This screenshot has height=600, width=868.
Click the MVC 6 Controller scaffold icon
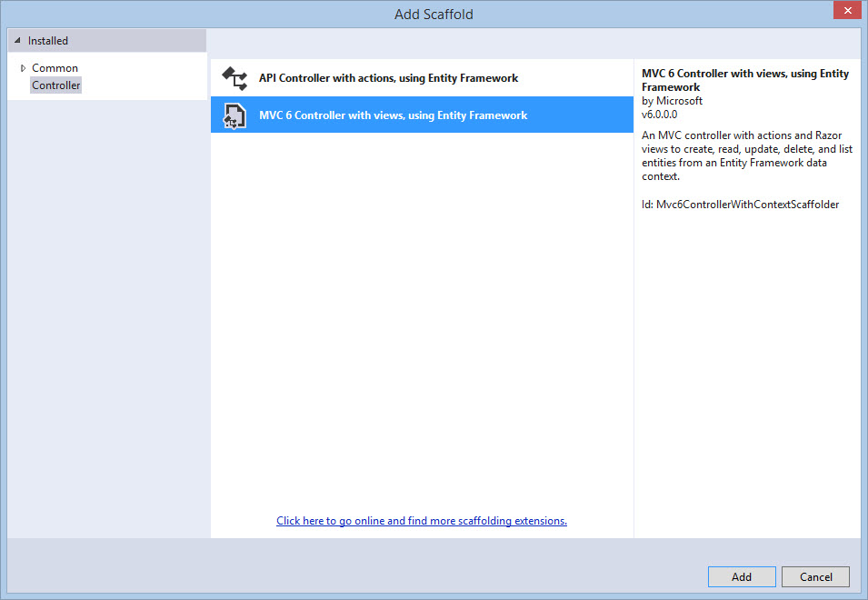click(234, 115)
